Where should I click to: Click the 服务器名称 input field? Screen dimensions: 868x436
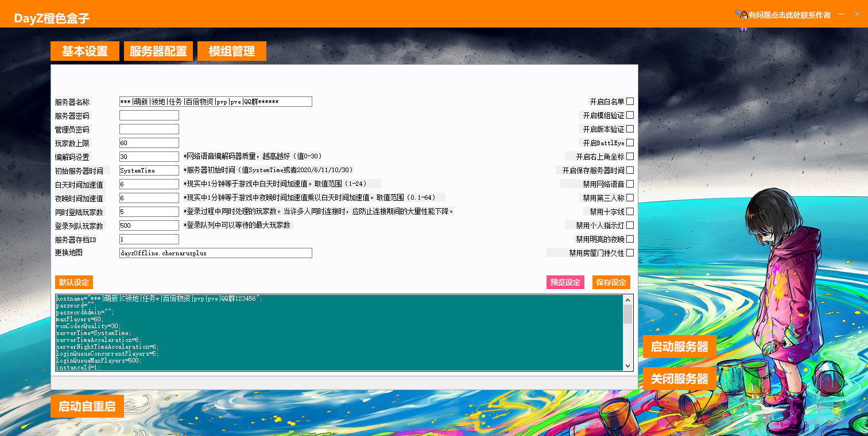tap(216, 102)
